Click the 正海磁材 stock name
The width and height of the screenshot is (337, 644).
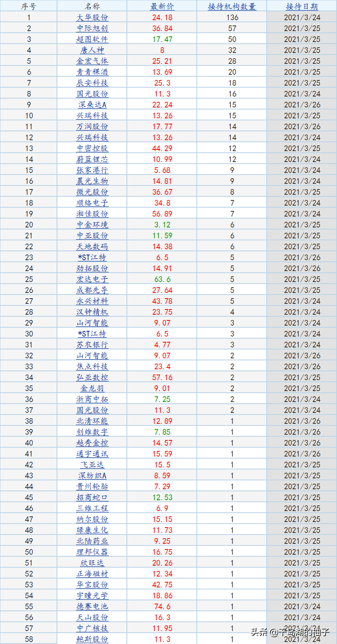coord(92,574)
